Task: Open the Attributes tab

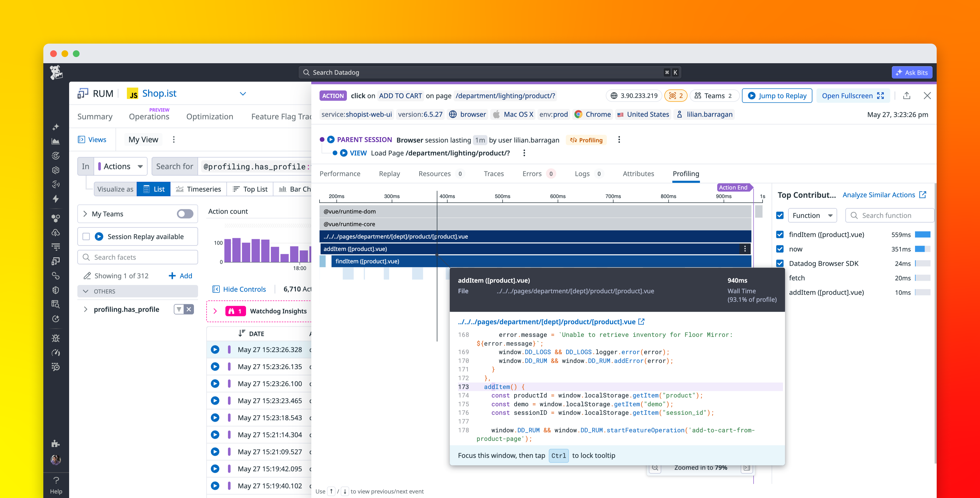Action: [x=638, y=174]
